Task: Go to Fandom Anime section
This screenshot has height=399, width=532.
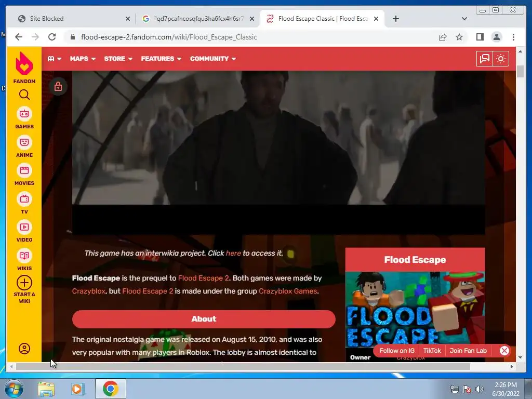Action: click(x=24, y=146)
